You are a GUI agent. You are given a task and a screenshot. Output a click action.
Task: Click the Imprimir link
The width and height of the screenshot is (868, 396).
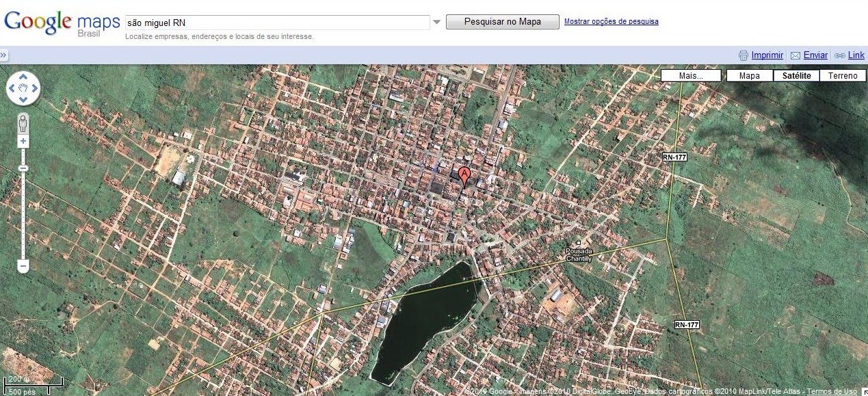click(x=767, y=55)
